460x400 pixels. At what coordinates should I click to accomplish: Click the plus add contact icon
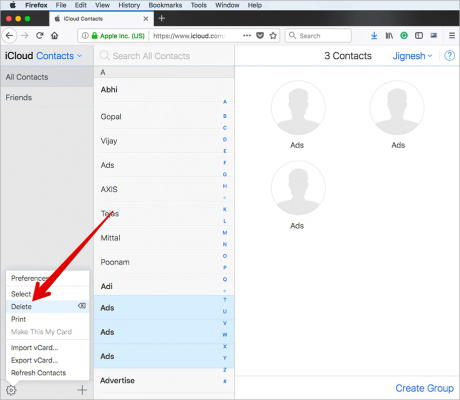[82, 390]
